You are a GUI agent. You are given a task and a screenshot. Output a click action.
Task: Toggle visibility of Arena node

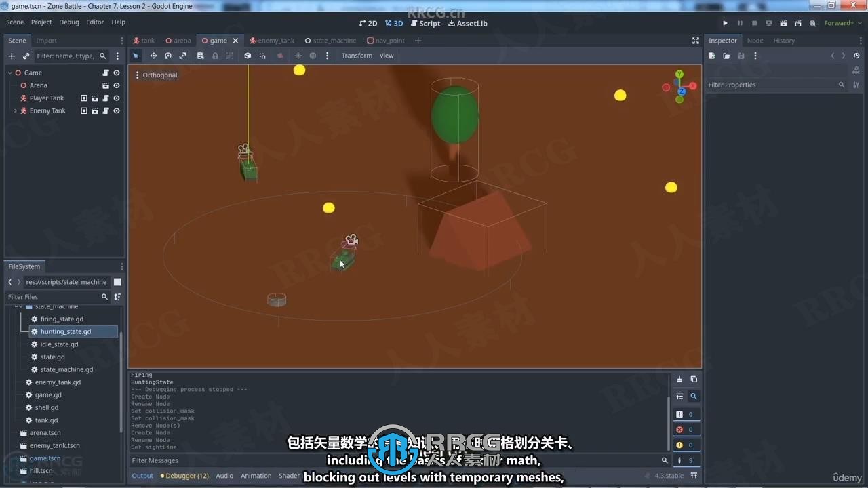pos(117,85)
